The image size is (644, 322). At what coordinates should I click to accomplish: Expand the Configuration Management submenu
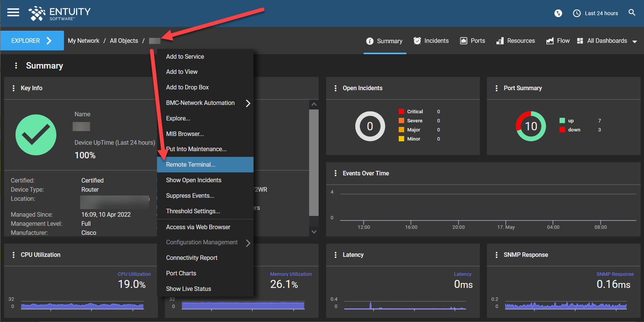pos(248,243)
